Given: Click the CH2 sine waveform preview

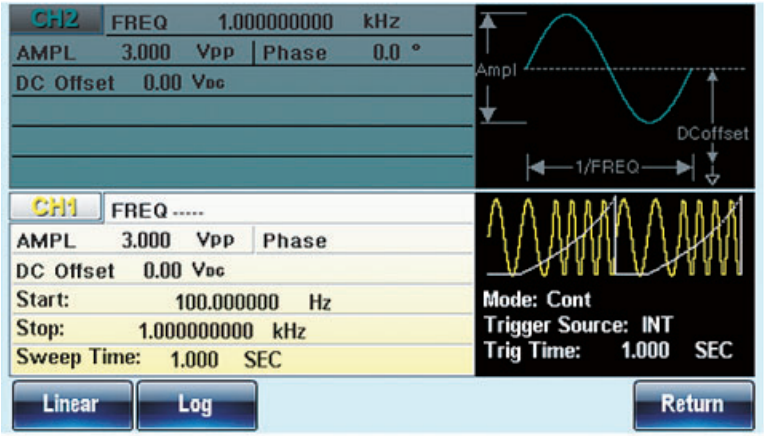Looking at the screenshot, I should click(x=615, y=96).
